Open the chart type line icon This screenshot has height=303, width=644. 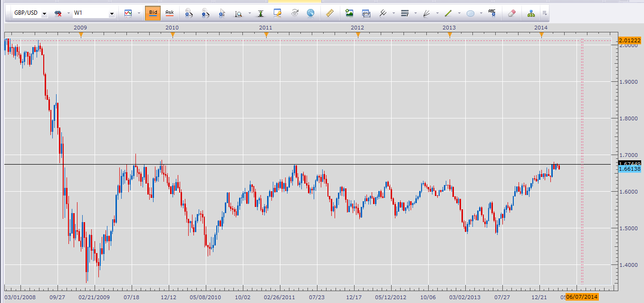(128, 13)
